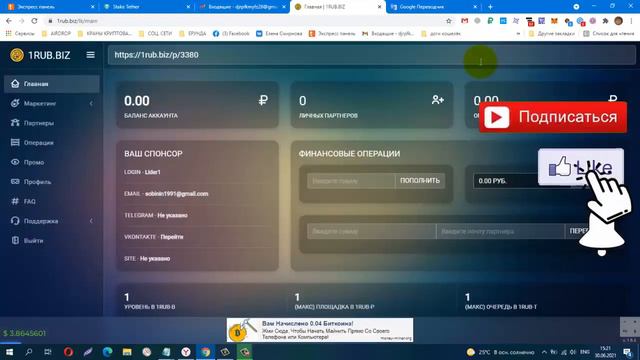This screenshot has height=360, width=640.
Task: Open the ЕРУНДА bookmarks folder
Action: pos(193,33)
